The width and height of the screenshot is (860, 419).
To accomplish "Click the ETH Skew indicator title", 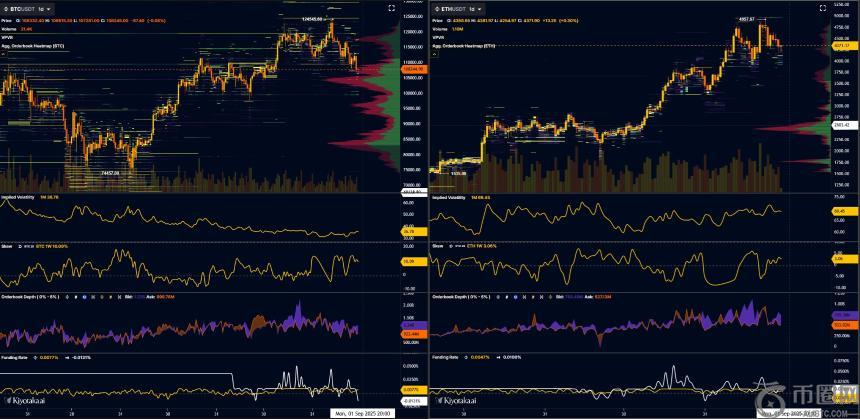I will point(437,244).
